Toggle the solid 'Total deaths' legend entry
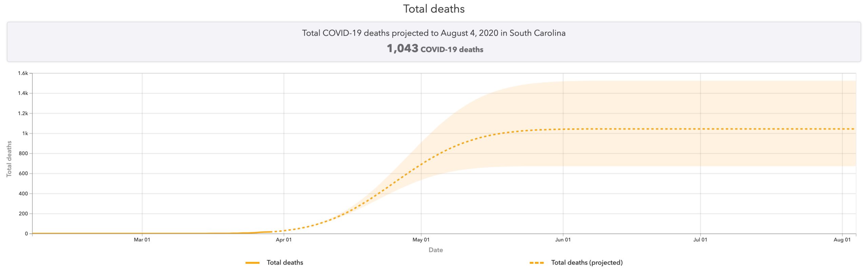 pyautogui.click(x=284, y=262)
